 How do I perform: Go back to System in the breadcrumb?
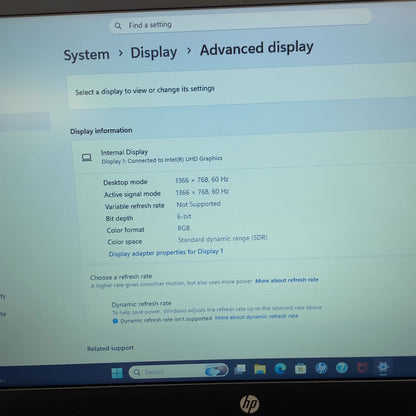pos(87,55)
